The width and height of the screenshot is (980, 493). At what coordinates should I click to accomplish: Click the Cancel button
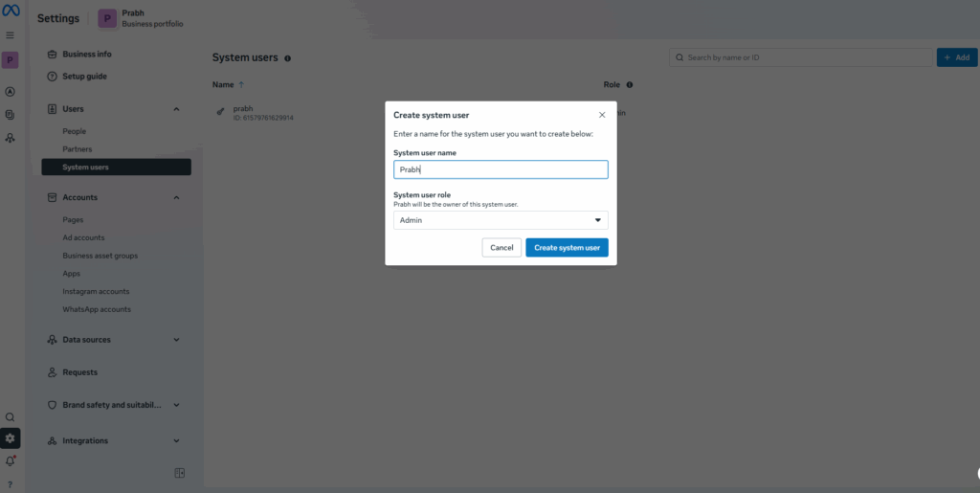tap(501, 247)
